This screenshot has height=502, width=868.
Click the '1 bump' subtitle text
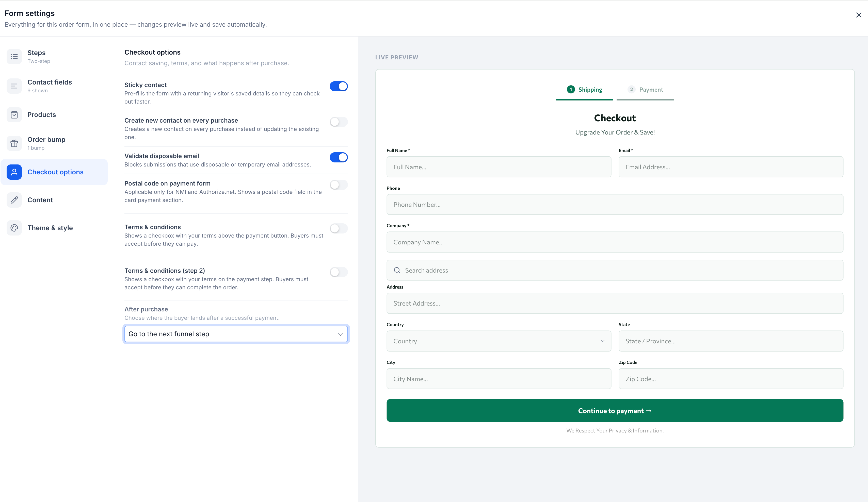tap(36, 148)
